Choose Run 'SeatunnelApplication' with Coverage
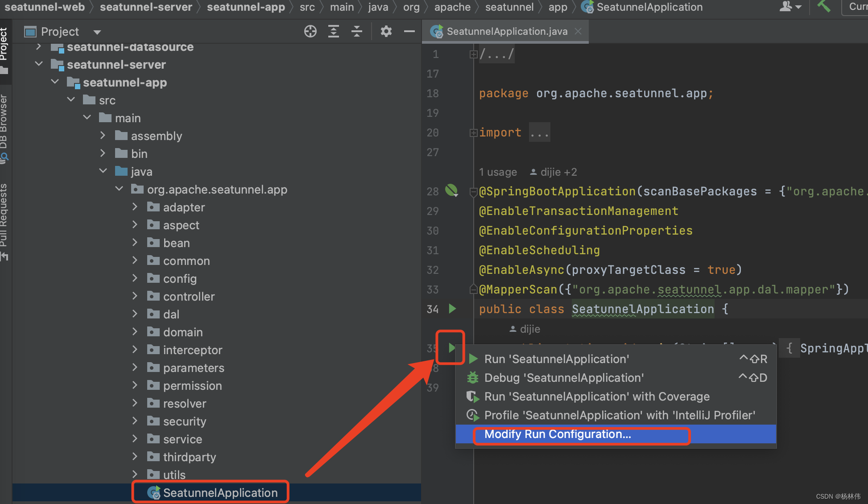 click(616, 397)
